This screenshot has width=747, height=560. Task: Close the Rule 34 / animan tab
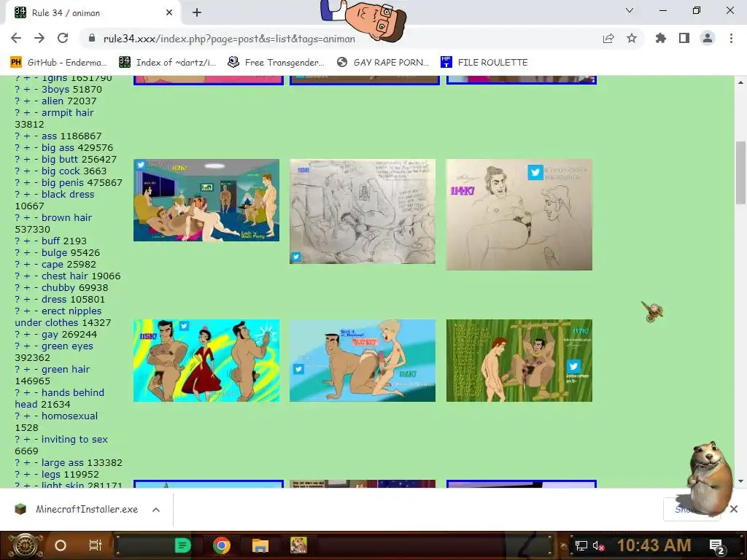pos(169,13)
